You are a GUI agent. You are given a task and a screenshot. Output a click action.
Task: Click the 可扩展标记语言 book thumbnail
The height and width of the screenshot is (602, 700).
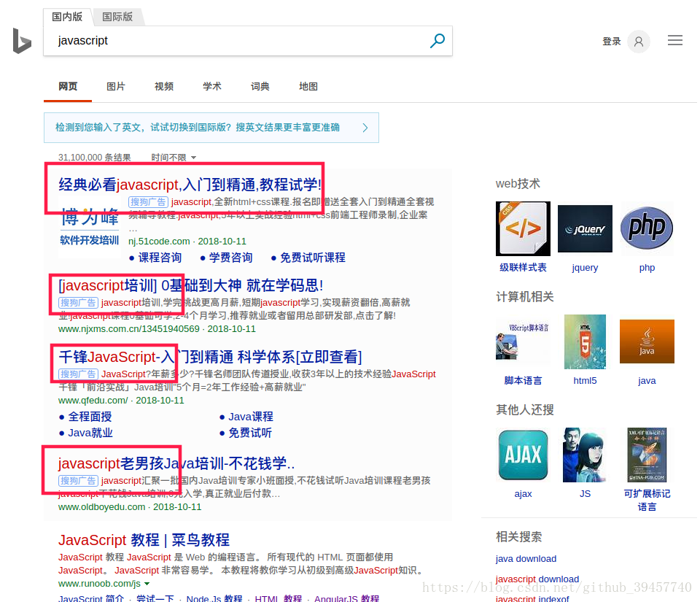click(647, 455)
